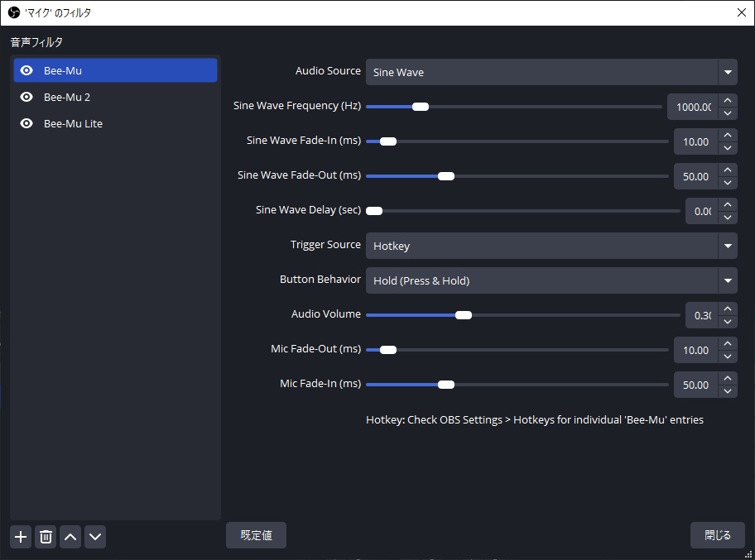Decrease Sine Wave Frequency with down arrow
Screen dimensions: 755x560
(728, 113)
